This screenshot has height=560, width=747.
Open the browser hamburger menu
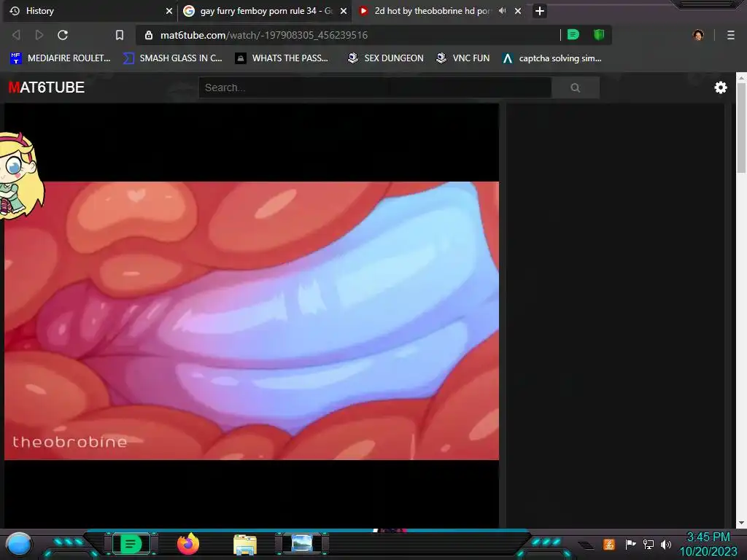click(x=731, y=35)
